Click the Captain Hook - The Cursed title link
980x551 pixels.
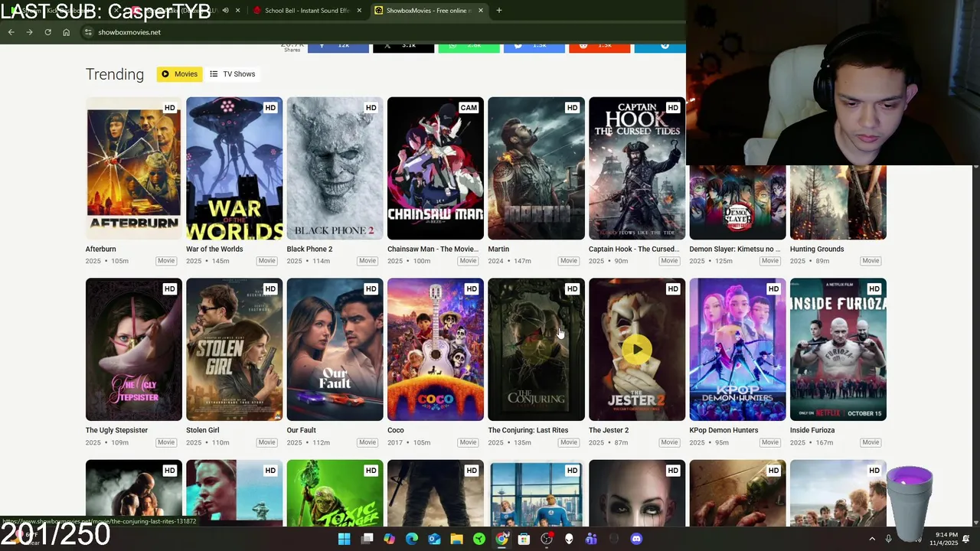(x=634, y=249)
